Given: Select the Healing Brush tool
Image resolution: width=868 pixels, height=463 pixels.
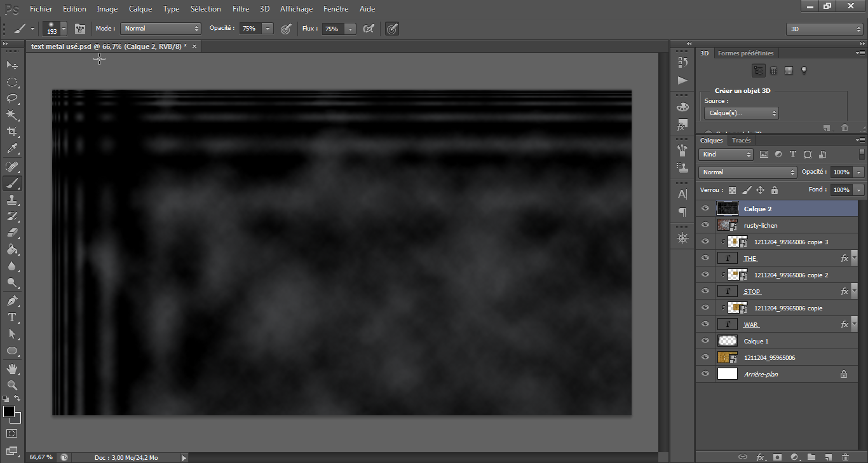Looking at the screenshot, I should click(x=12, y=167).
